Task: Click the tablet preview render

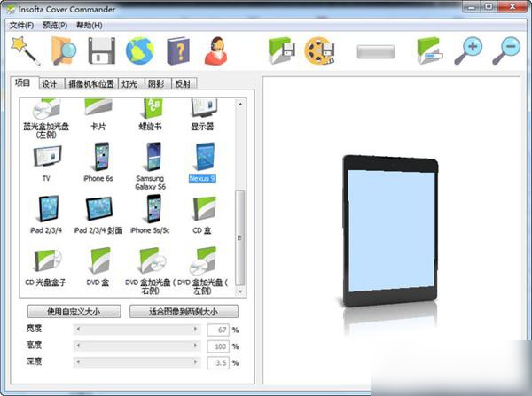Action: (390, 230)
